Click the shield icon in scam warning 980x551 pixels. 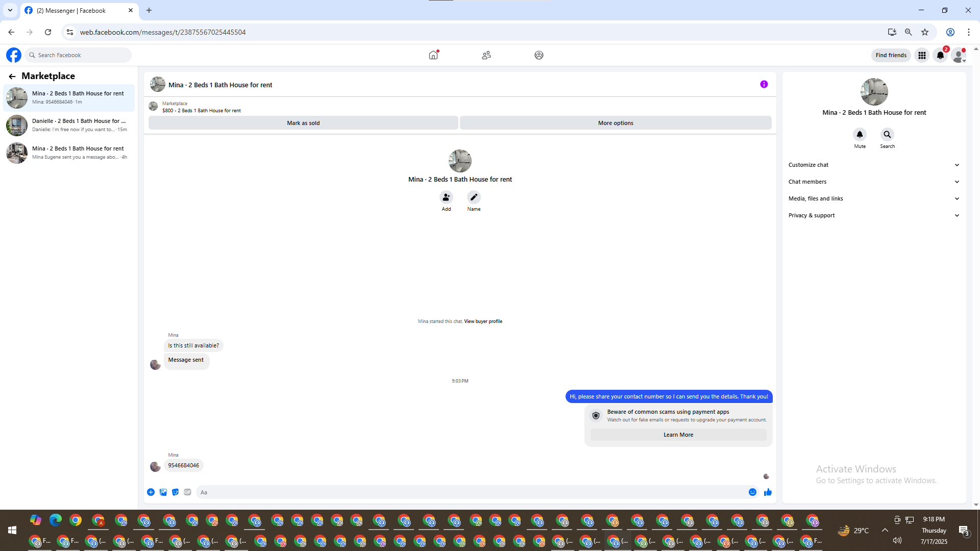pyautogui.click(x=596, y=416)
